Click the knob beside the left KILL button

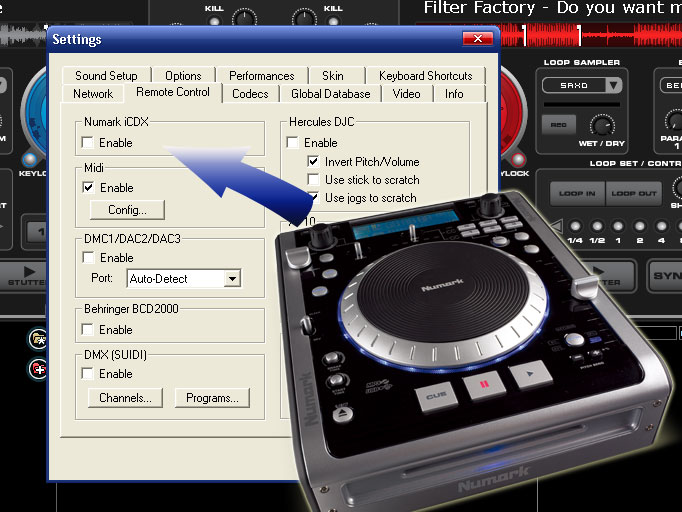244,17
